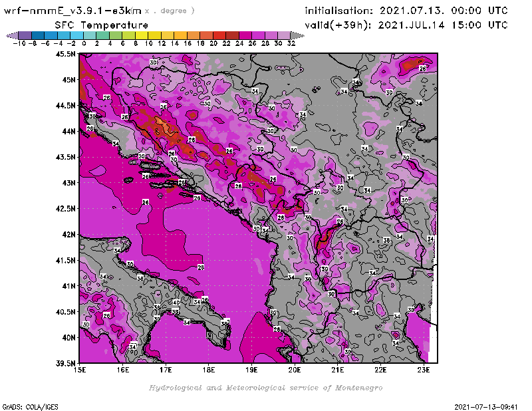Click the green legend swatch between 4 and 6
Viewport: 532px width, 411px height.
(x=116, y=35)
